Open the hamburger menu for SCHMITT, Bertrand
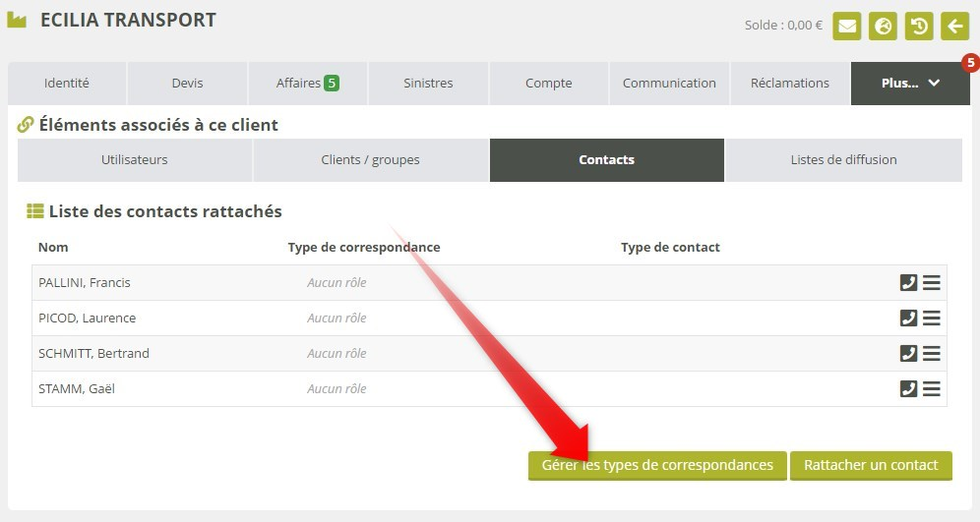This screenshot has width=980, height=522. pos(931,354)
